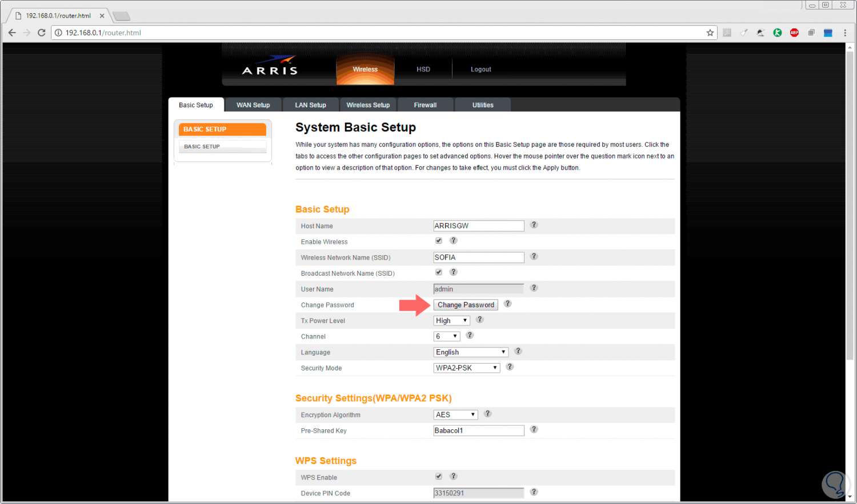Open a new browser tab
The height and width of the screenshot is (504, 857).
[121, 16]
